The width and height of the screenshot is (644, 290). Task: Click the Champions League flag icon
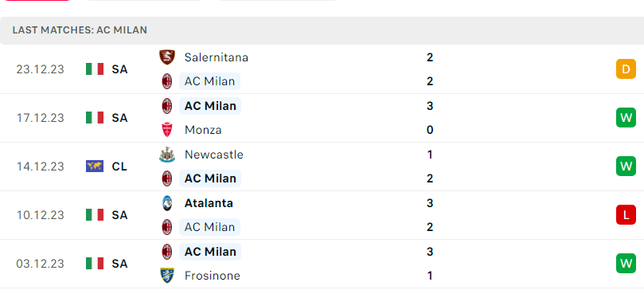95,167
